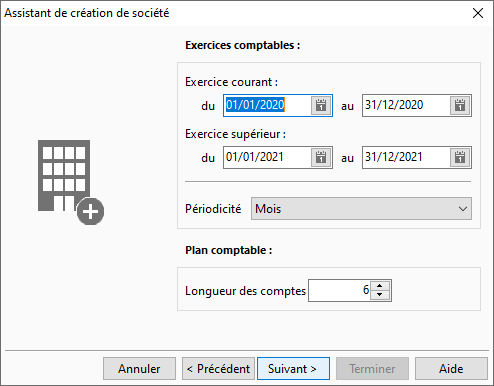Decrease the Longueur des comptes value with the down arrow
The image size is (494, 386).
tap(380, 295)
